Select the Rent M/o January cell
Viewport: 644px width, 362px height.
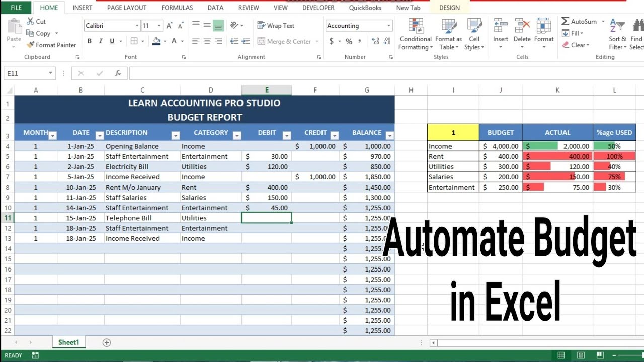tap(142, 187)
